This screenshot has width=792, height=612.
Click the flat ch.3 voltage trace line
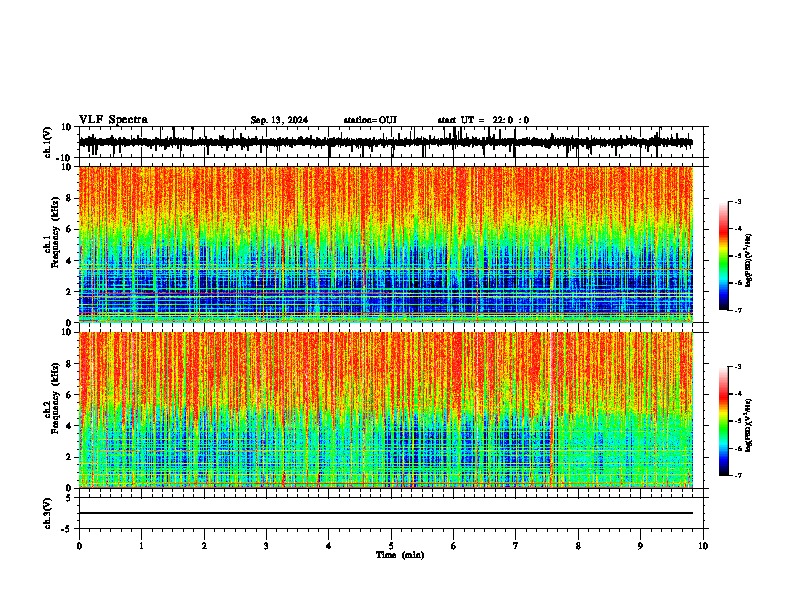(x=386, y=513)
